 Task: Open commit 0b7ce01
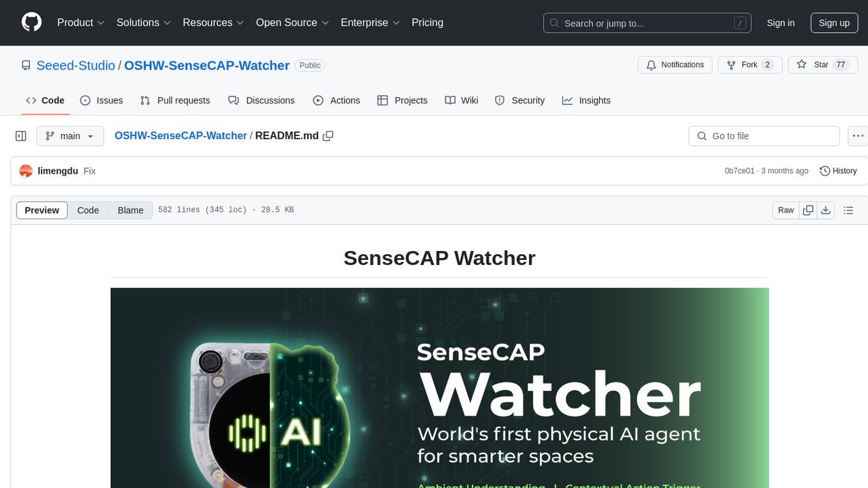pyautogui.click(x=740, y=171)
